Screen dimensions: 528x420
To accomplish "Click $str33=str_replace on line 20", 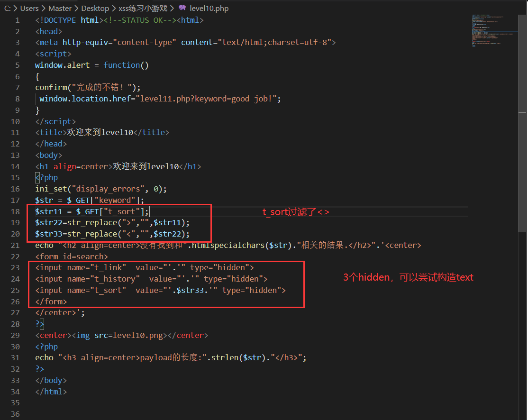I will tap(76, 234).
